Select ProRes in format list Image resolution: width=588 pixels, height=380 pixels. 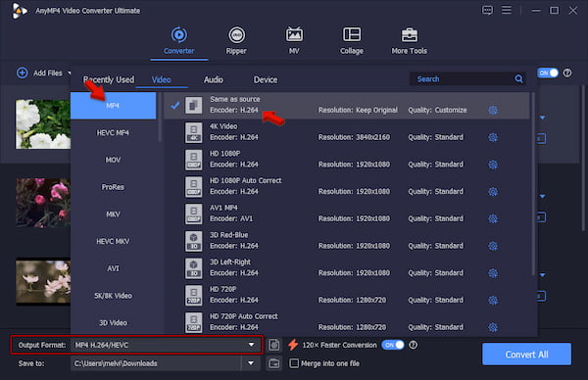(113, 187)
